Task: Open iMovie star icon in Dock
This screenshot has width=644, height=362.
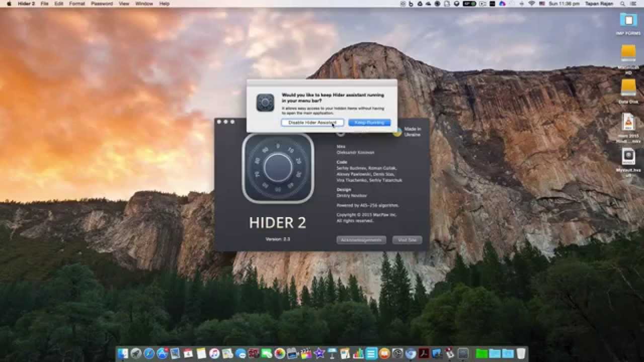Action: coord(319,353)
